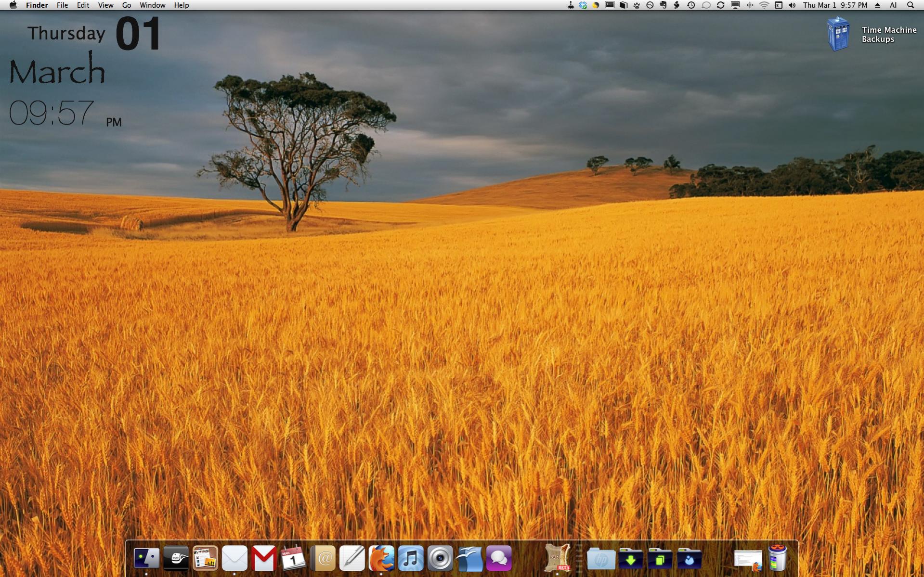Select Time Machine Backups drive on desktop
This screenshot has height=577, width=924.
(838, 34)
